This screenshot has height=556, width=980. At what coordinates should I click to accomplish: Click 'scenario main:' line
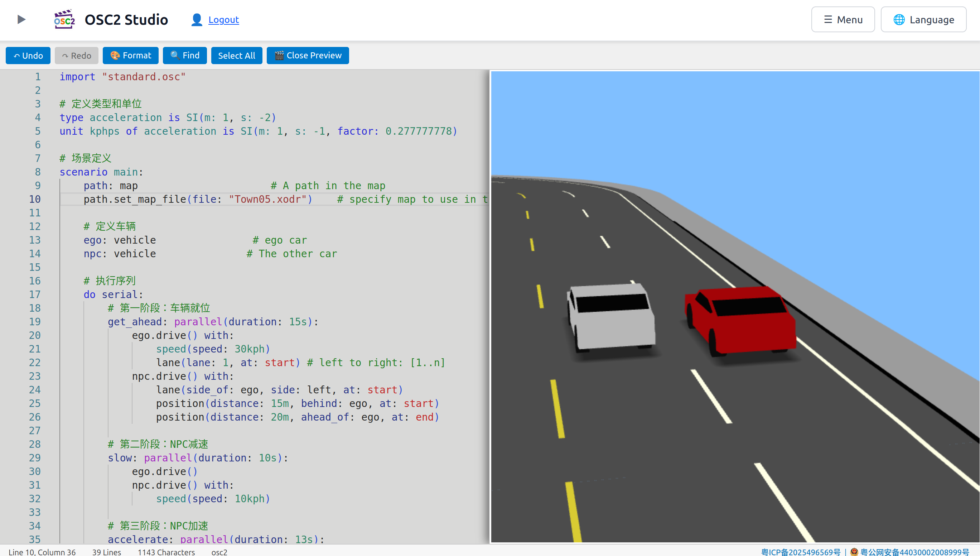tap(101, 172)
